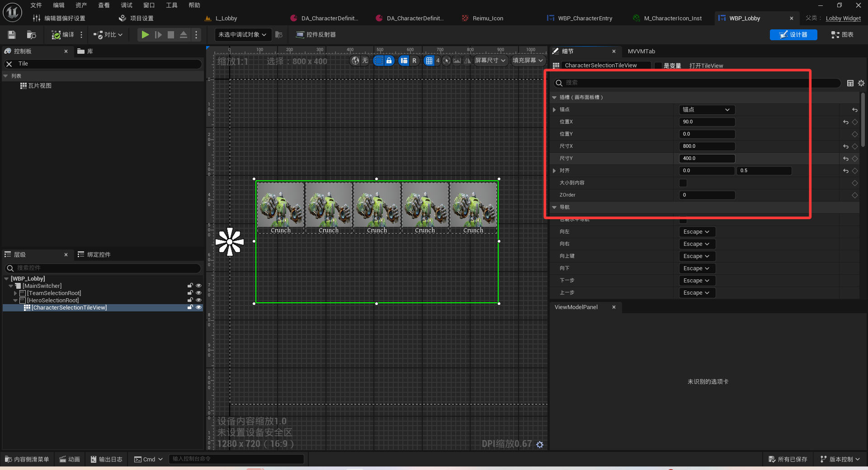Switch to the 库 library tab

coord(85,52)
